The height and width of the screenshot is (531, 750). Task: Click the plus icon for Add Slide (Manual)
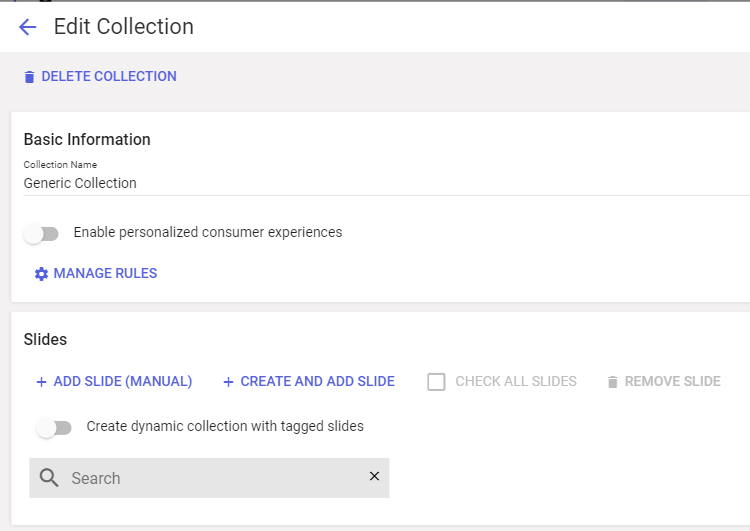pyautogui.click(x=41, y=382)
